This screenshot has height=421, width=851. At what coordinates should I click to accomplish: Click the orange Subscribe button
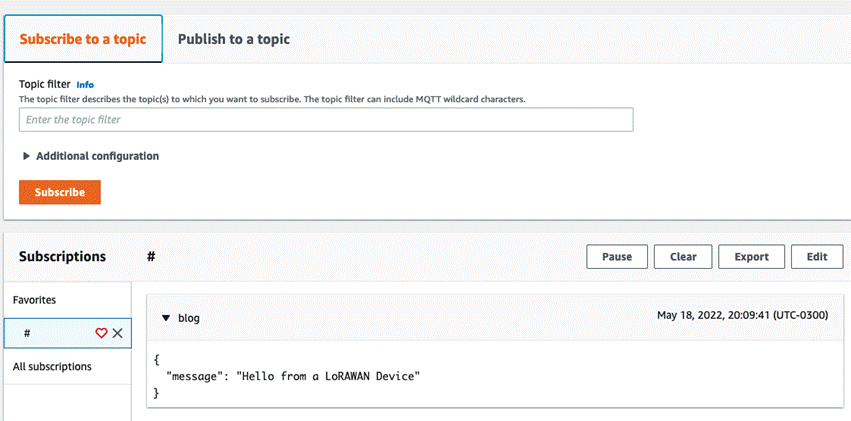tap(60, 192)
